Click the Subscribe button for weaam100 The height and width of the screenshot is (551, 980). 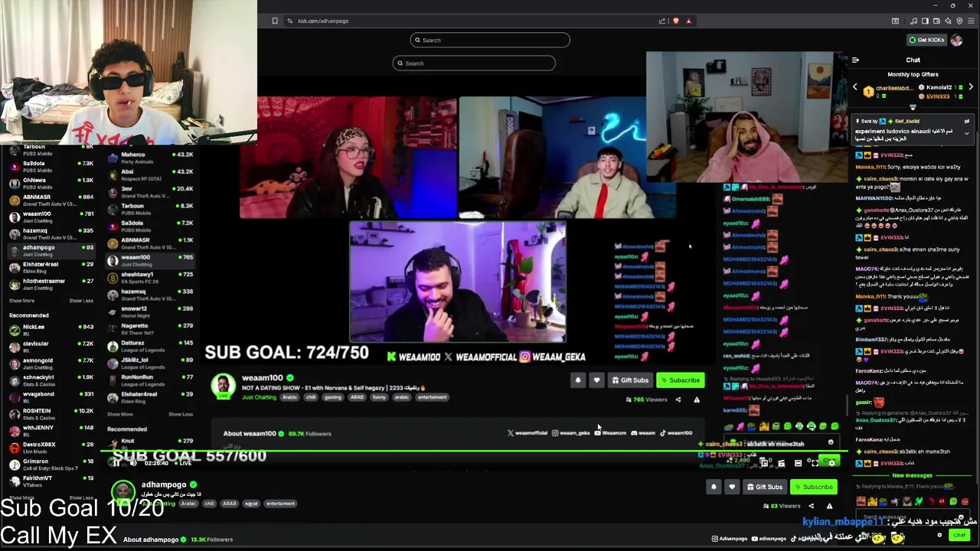click(680, 380)
